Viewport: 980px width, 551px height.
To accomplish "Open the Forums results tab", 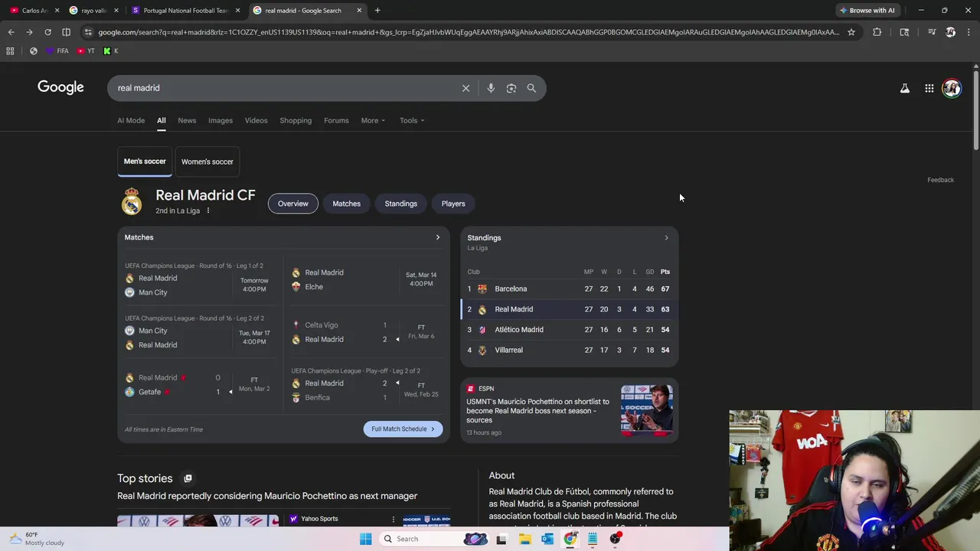I will click(336, 120).
